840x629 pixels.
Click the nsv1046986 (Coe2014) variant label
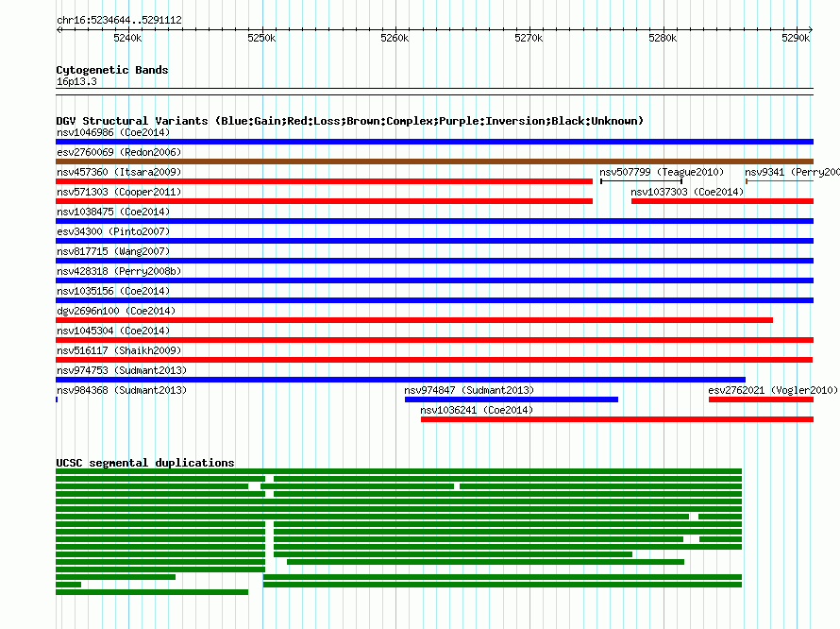point(112,132)
